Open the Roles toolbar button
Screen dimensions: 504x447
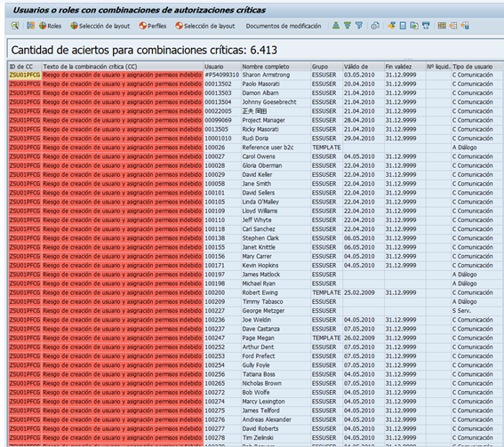pos(50,26)
